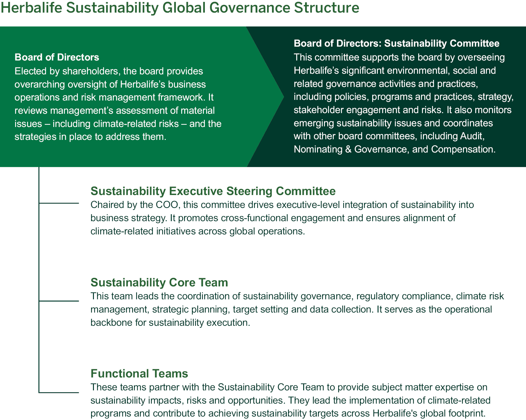Click the phrase 'operational backbone' in the Core Team text
Screen dimensions: 526x420
click(468, 309)
